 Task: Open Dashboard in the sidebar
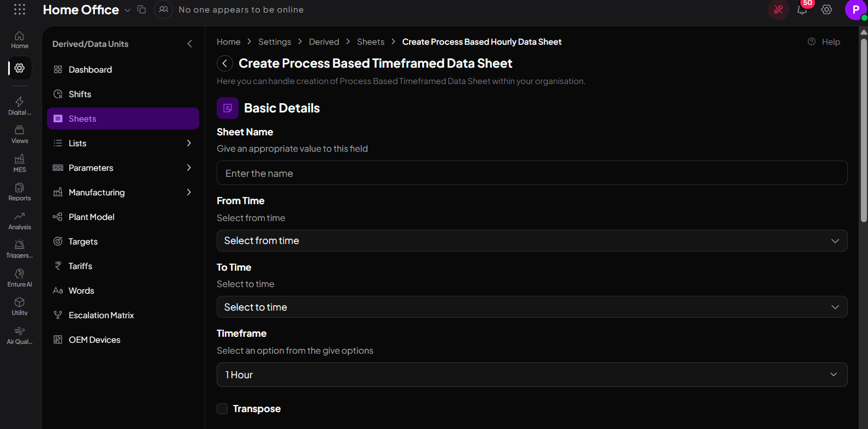point(123,69)
